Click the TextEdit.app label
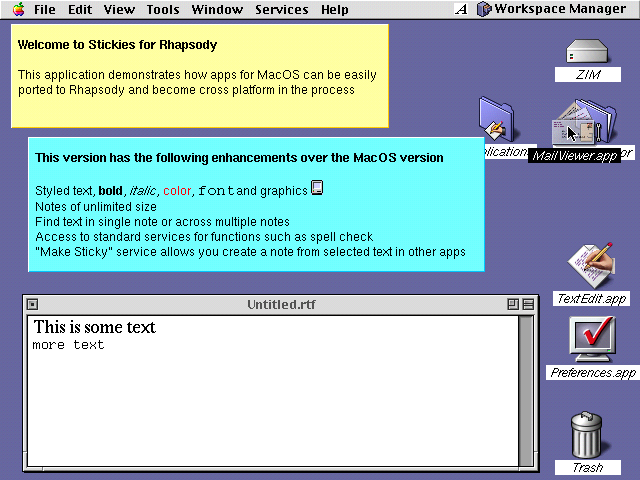Screen dimensions: 640x480 click(x=591, y=299)
